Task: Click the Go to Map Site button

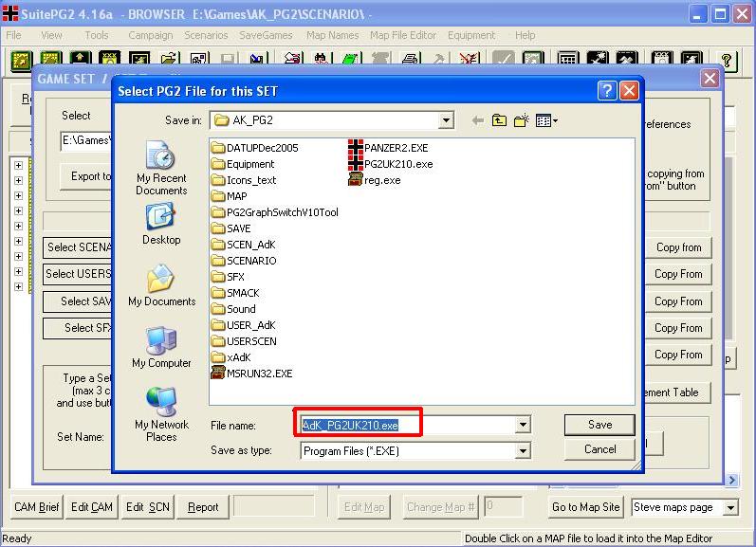Action: pos(586,507)
